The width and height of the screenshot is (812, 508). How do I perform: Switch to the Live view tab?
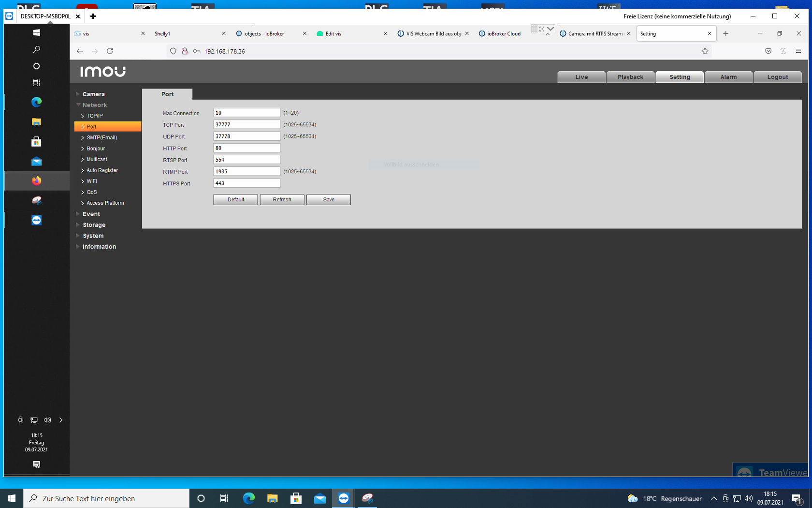click(x=581, y=77)
